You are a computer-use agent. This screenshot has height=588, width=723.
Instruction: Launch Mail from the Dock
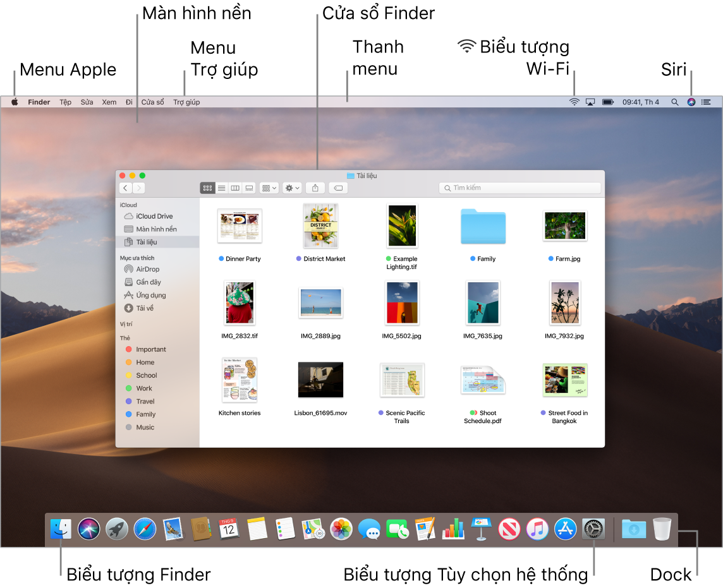(173, 529)
